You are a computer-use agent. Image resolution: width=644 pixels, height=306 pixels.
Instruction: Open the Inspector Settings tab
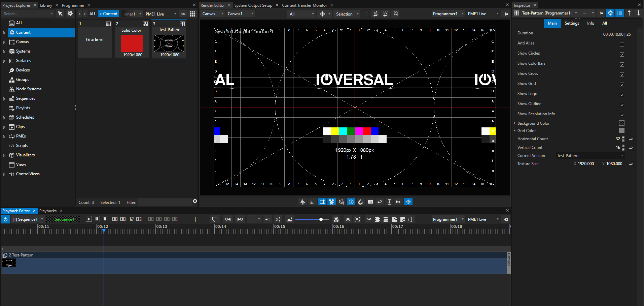[572, 23]
